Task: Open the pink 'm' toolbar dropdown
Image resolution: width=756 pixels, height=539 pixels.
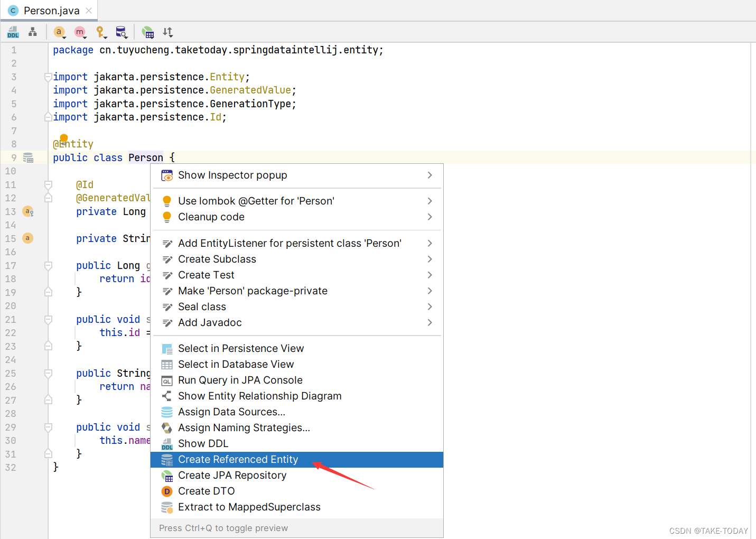Action: point(80,32)
